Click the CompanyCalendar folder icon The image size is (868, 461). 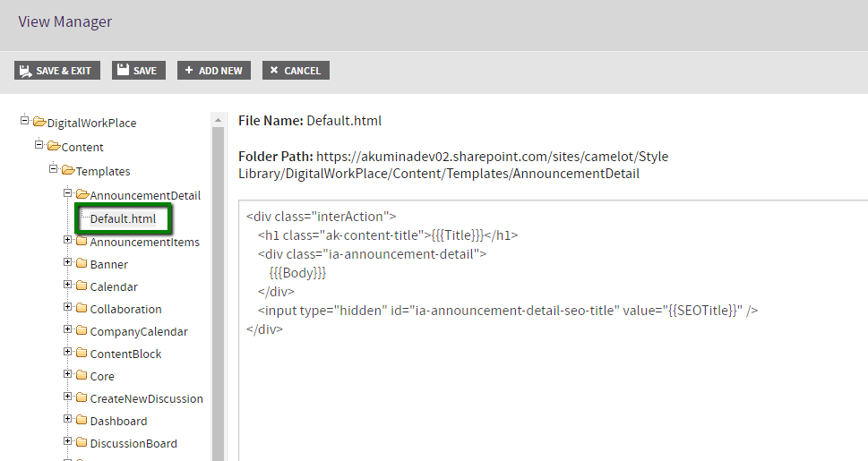82,331
